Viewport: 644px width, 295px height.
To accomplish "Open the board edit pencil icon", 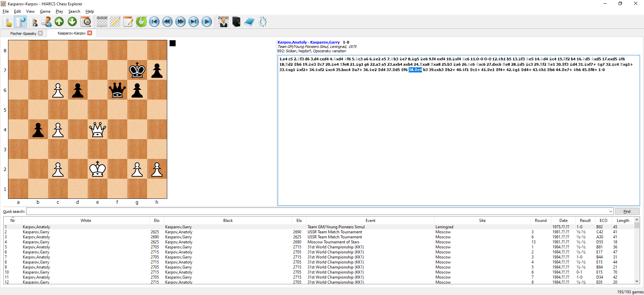I will click(x=115, y=22).
